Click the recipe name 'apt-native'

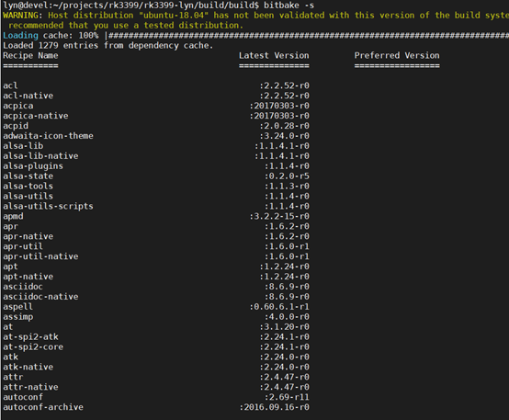pyautogui.click(x=28, y=277)
